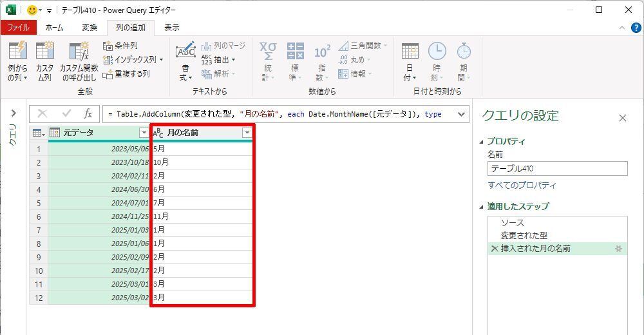Collapse the ribbon with the chevron

click(622, 28)
